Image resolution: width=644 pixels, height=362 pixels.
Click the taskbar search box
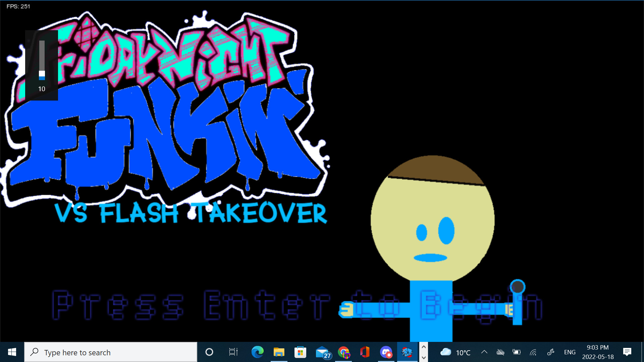pos(111,352)
